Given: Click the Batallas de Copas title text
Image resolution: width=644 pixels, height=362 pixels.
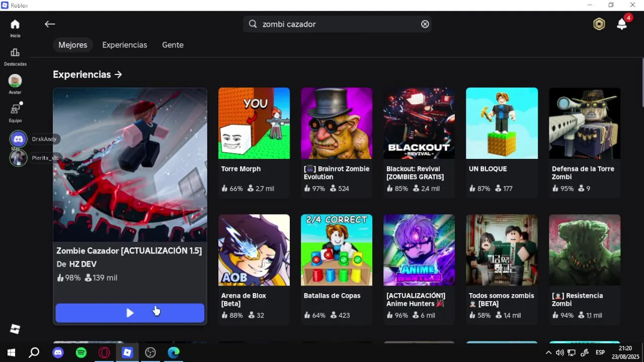Looking at the screenshot, I should tap(332, 296).
